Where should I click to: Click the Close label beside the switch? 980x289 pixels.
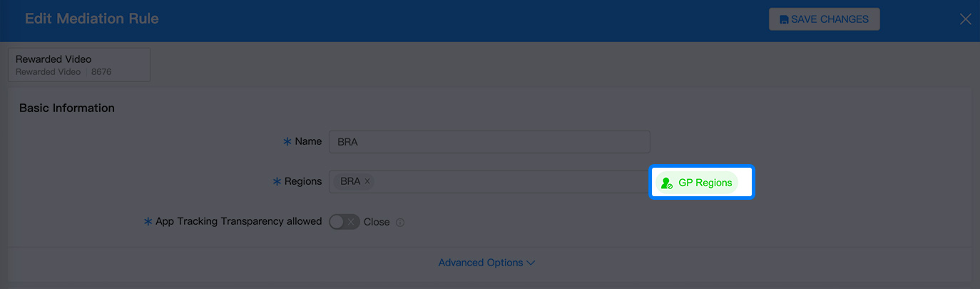click(377, 222)
